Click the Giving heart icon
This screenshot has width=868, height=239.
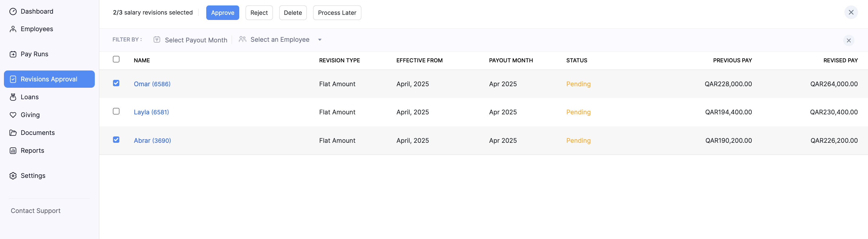[13, 115]
